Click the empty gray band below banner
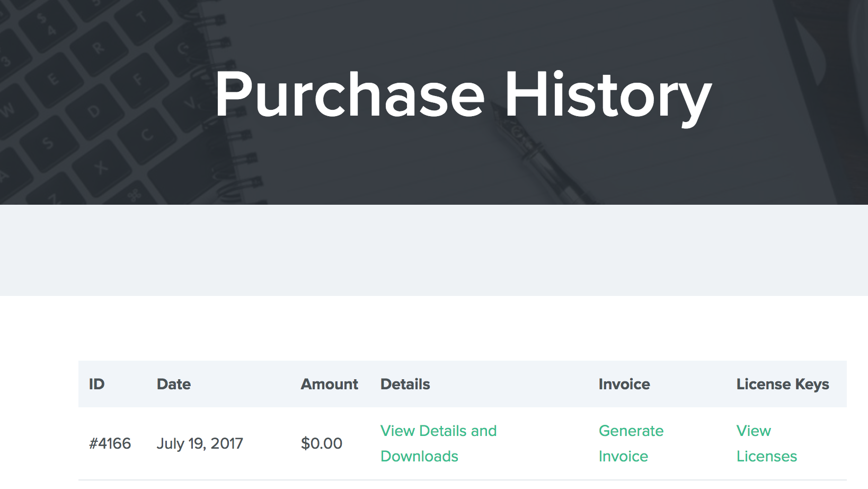The height and width of the screenshot is (489, 868). (434, 250)
